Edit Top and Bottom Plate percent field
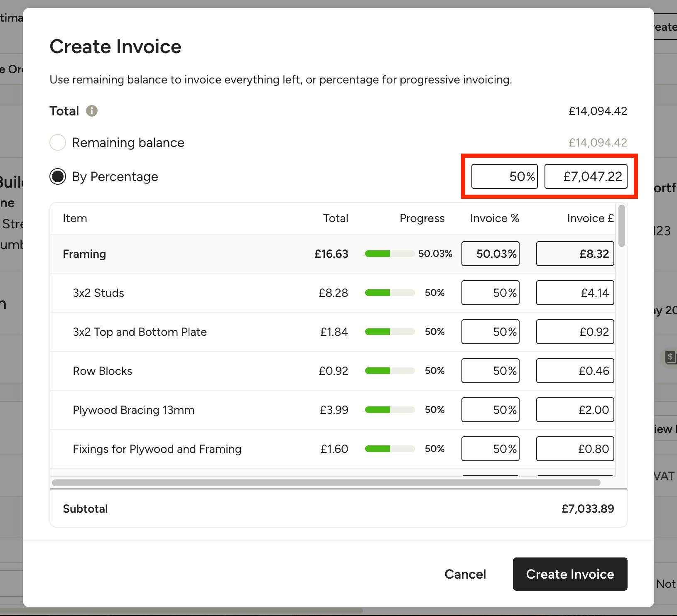 (x=491, y=332)
